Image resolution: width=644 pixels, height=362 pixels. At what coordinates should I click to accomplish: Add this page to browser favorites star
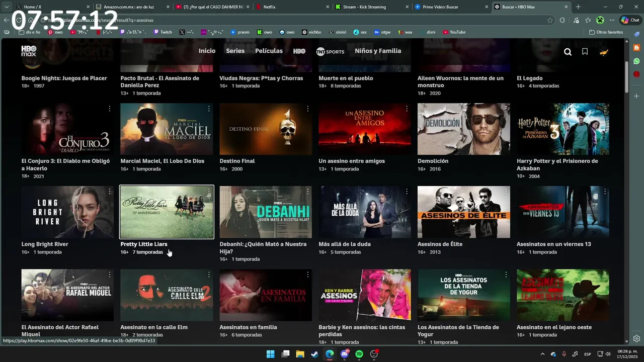[x=550, y=20]
